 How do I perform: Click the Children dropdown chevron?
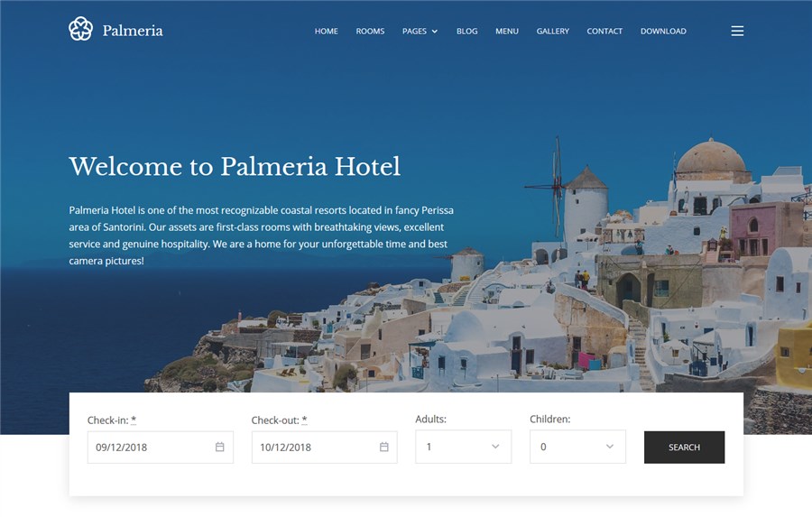tap(610, 447)
